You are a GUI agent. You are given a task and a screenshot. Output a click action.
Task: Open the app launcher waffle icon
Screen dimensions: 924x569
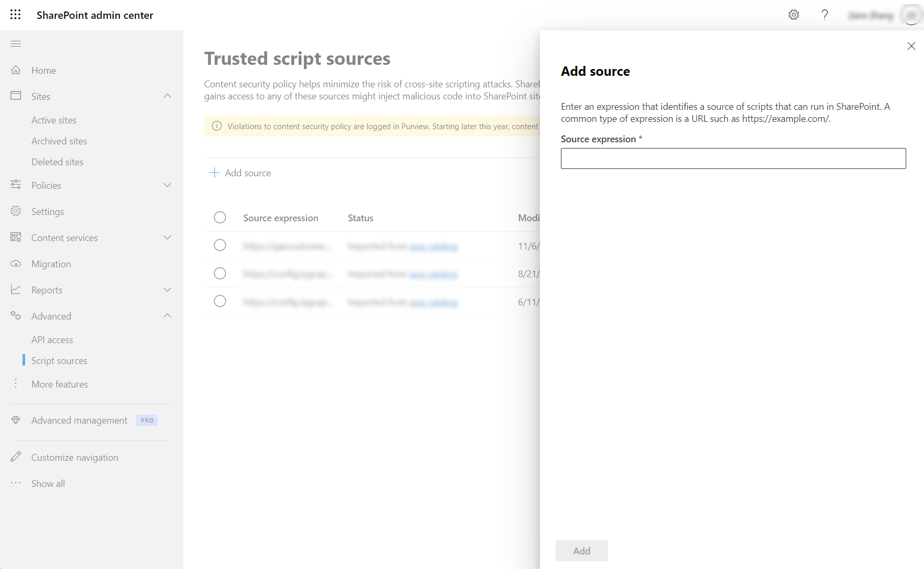point(16,15)
